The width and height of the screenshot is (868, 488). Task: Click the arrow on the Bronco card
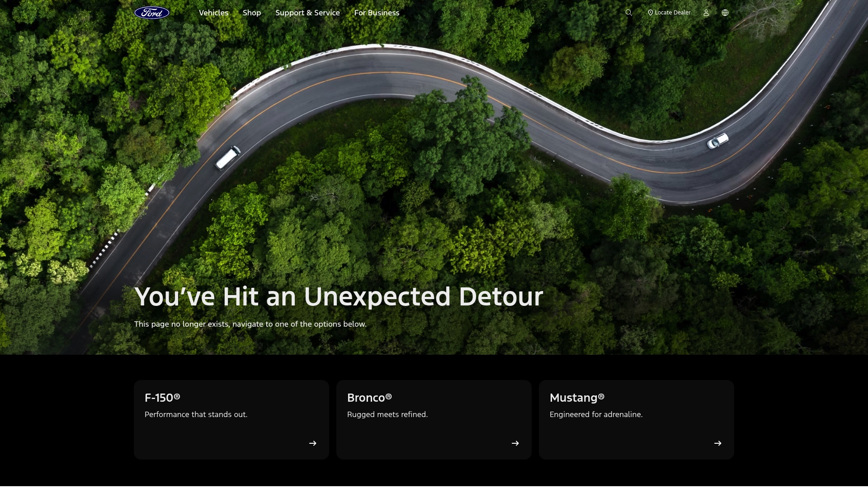515,443
